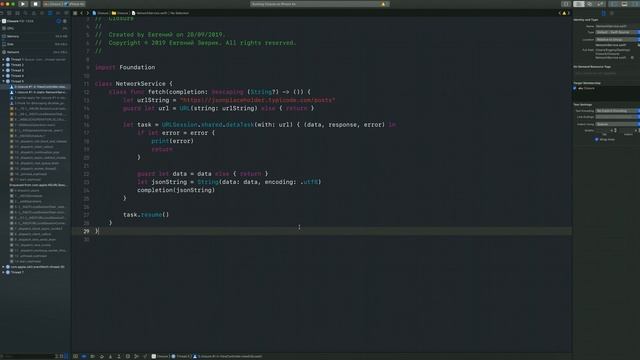Open the Debug navigator tab
Image resolution: width=640 pixels, height=360 pixels.
tap(50, 13)
